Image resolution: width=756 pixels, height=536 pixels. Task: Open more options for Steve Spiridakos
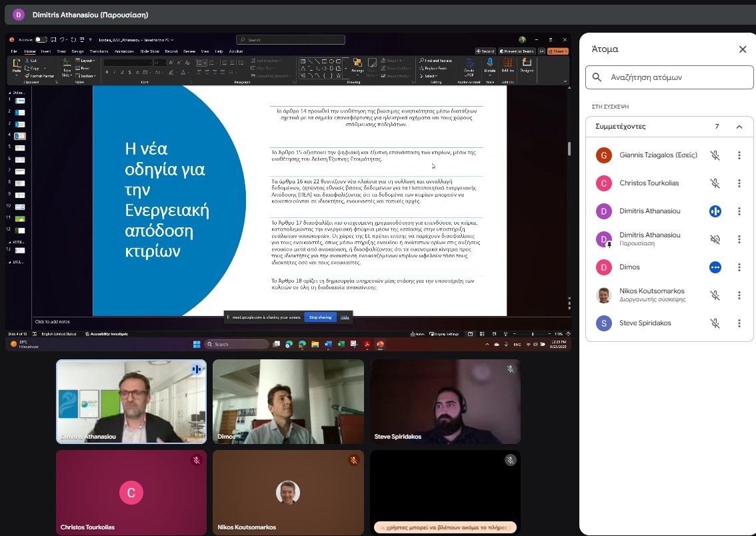739,323
